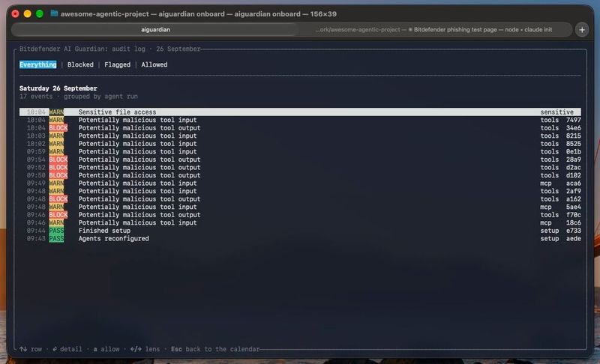
Task: Click the 'row' navigation hint in footer
Action: (31, 349)
